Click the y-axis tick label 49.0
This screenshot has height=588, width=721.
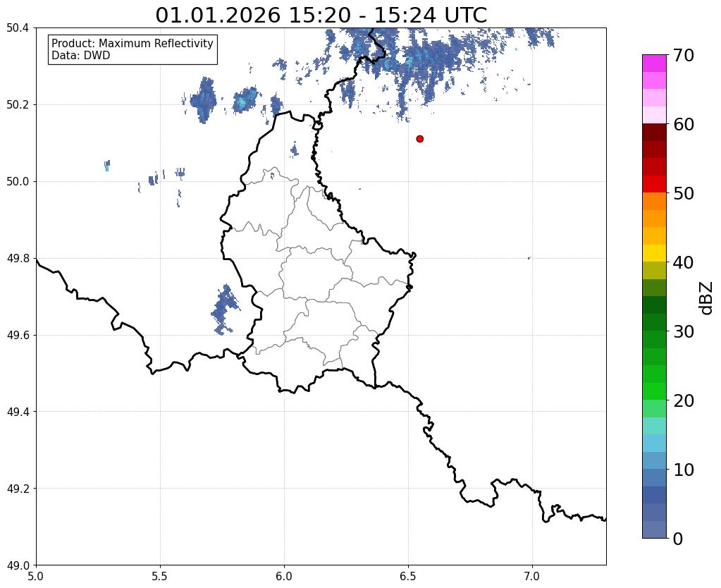(x=18, y=565)
